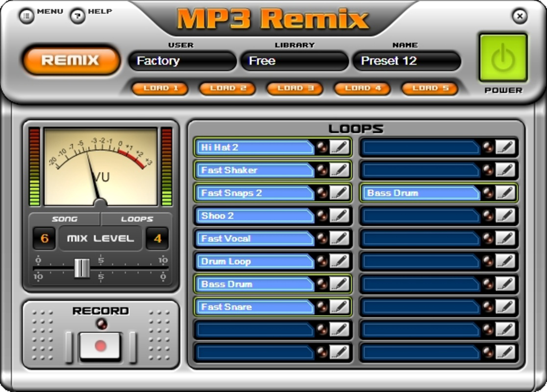The height and width of the screenshot is (392, 547).
Task: Toggle the knob beside right-column Bass Drum
Action: click(488, 193)
